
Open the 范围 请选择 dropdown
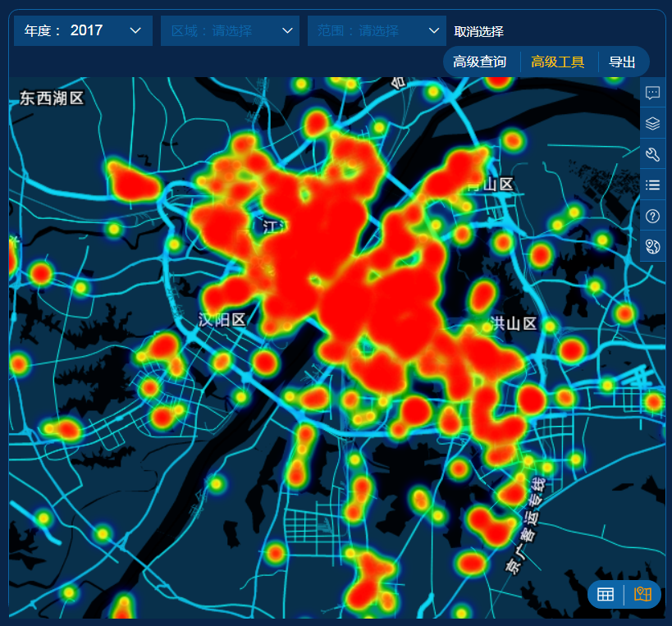377,31
